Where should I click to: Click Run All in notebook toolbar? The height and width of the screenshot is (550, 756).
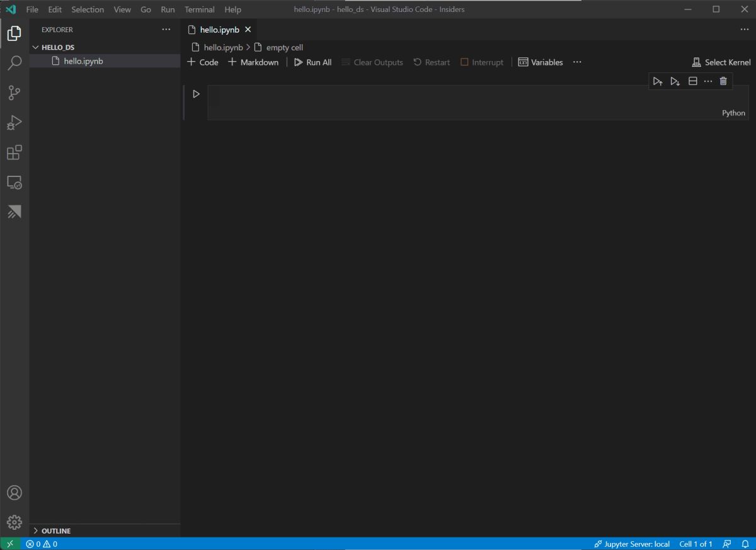(x=312, y=62)
